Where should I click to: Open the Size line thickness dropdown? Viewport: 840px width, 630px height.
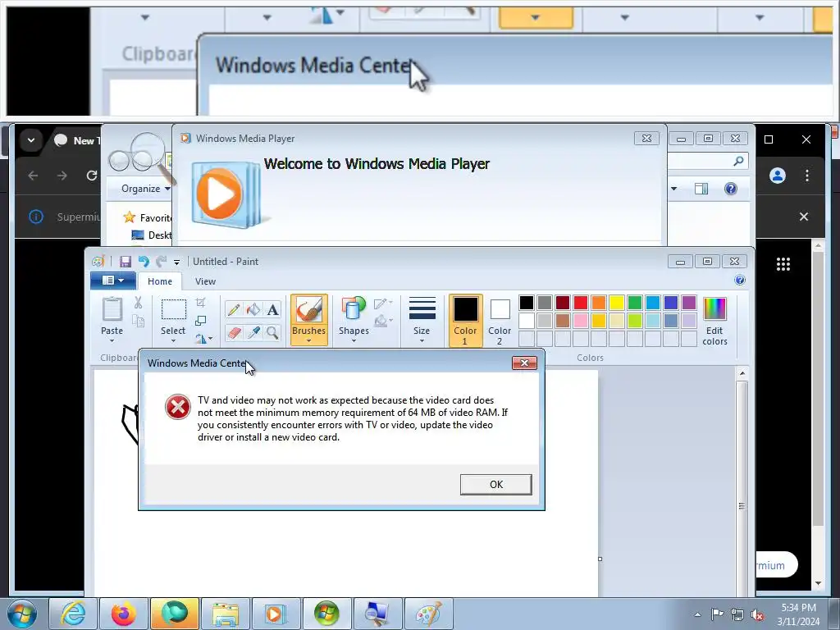click(422, 340)
